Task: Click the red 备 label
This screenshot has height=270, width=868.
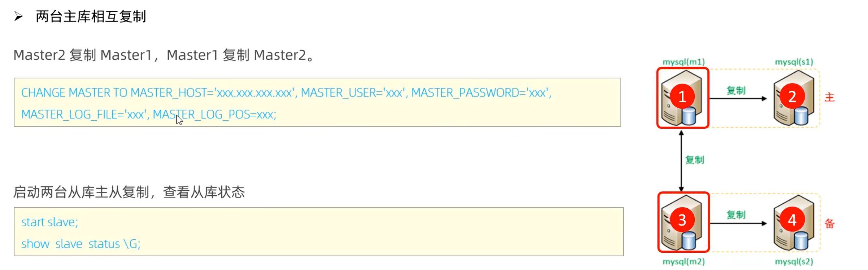Action: [x=829, y=223]
